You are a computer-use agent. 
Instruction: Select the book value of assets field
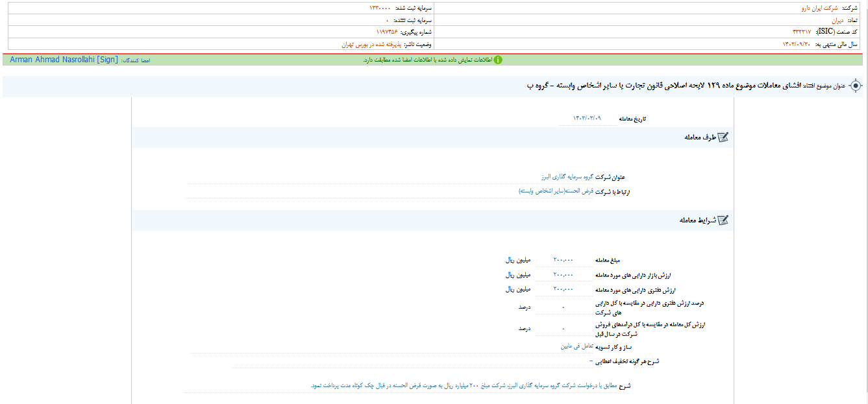coord(562,290)
